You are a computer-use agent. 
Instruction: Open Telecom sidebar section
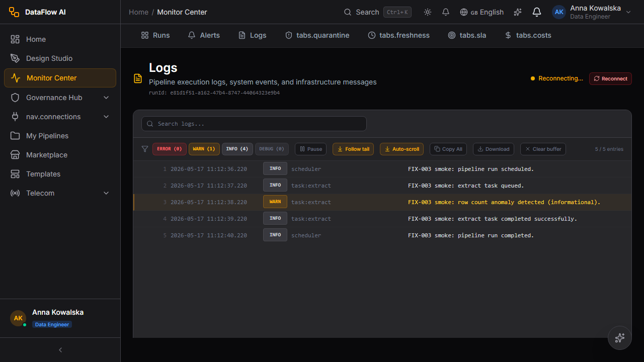[x=60, y=193]
